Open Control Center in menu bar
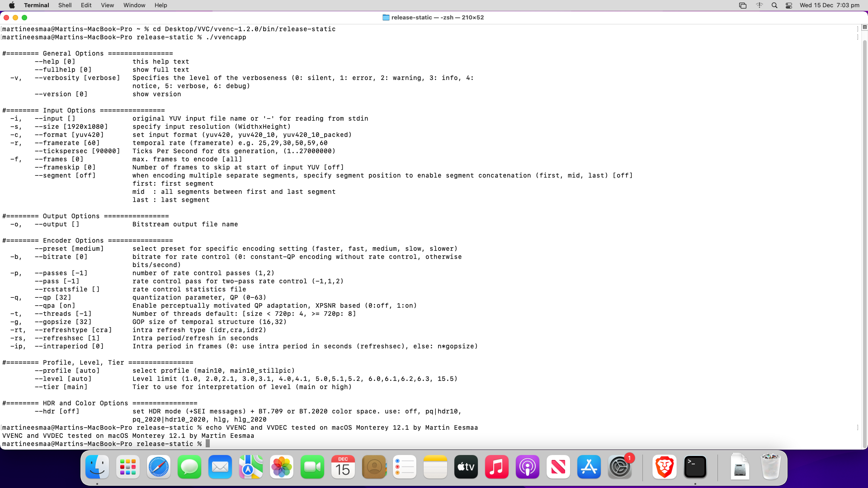 click(789, 5)
